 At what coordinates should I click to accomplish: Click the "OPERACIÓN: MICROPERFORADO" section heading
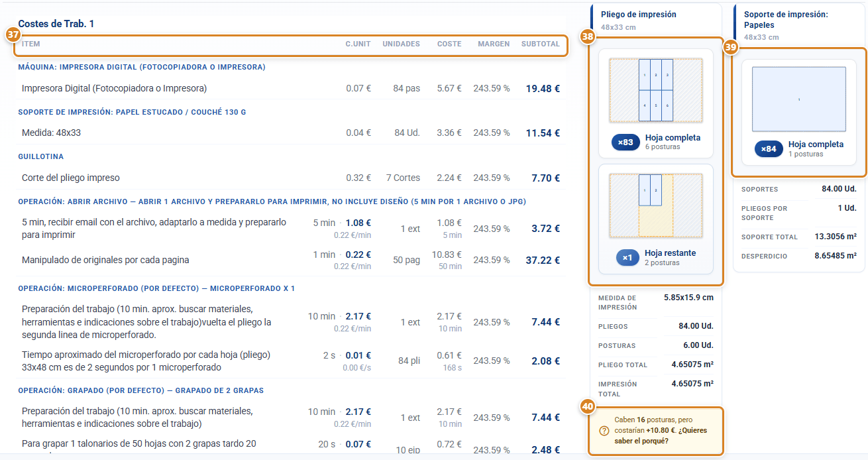coord(156,288)
